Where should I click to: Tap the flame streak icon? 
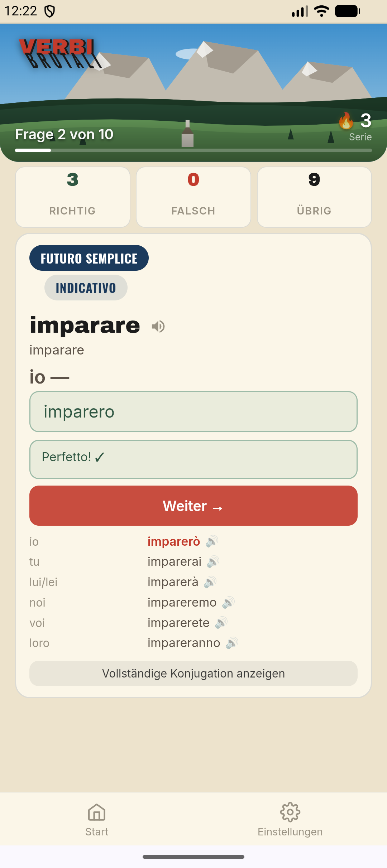point(346,121)
